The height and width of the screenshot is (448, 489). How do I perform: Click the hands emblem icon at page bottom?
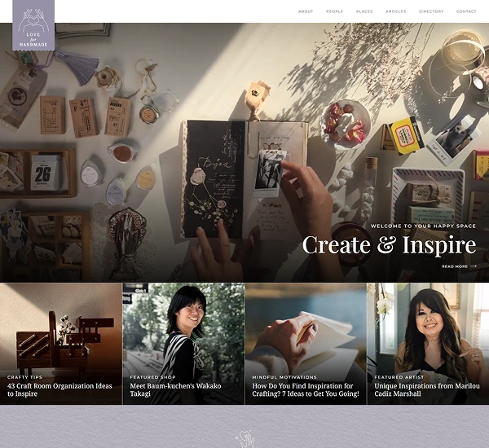point(244,439)
